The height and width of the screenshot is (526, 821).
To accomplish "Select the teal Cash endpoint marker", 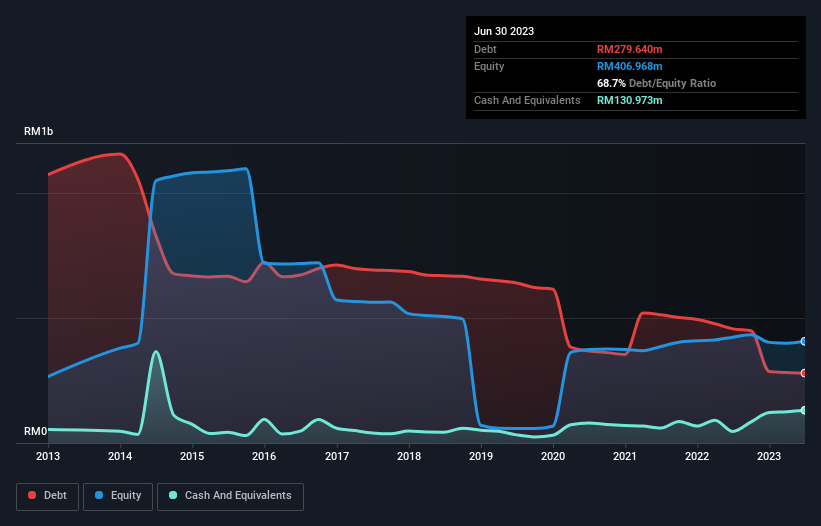I will 804,410.
